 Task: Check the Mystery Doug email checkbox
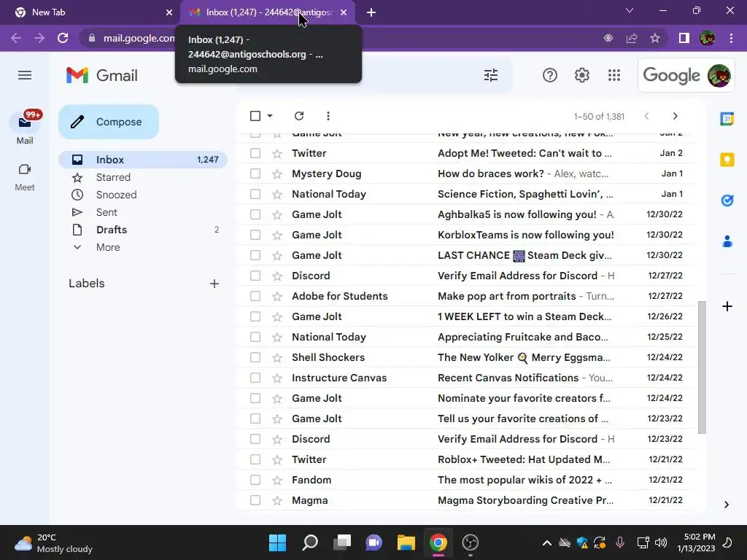click(255, 174)
